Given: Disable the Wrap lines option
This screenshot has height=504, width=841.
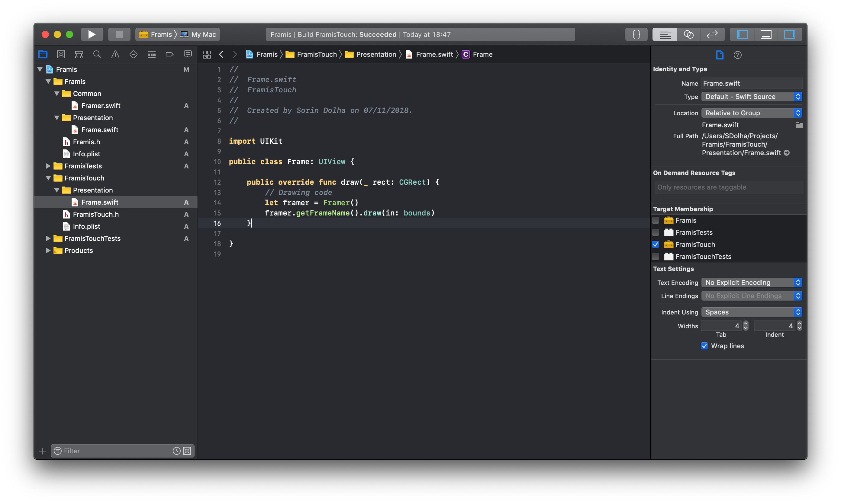Looking at the screenshot, I should (x=704, y=346).
